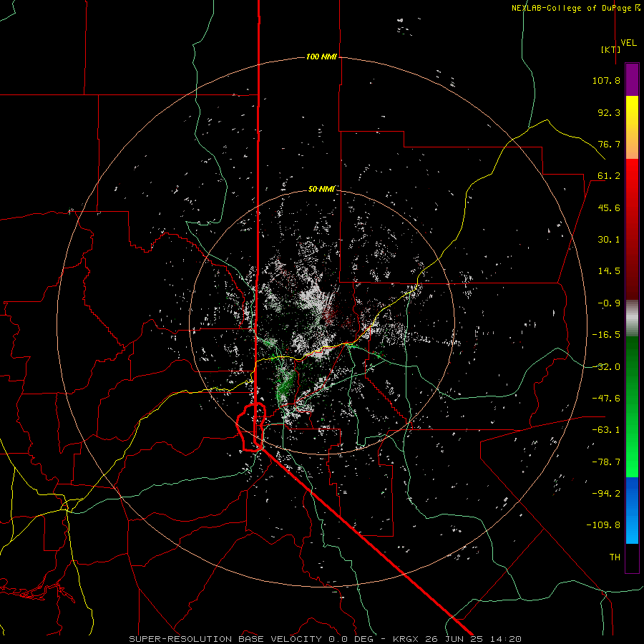Click the green segment of color bar
The image size is (644, 644).
[x=632, y=406]
